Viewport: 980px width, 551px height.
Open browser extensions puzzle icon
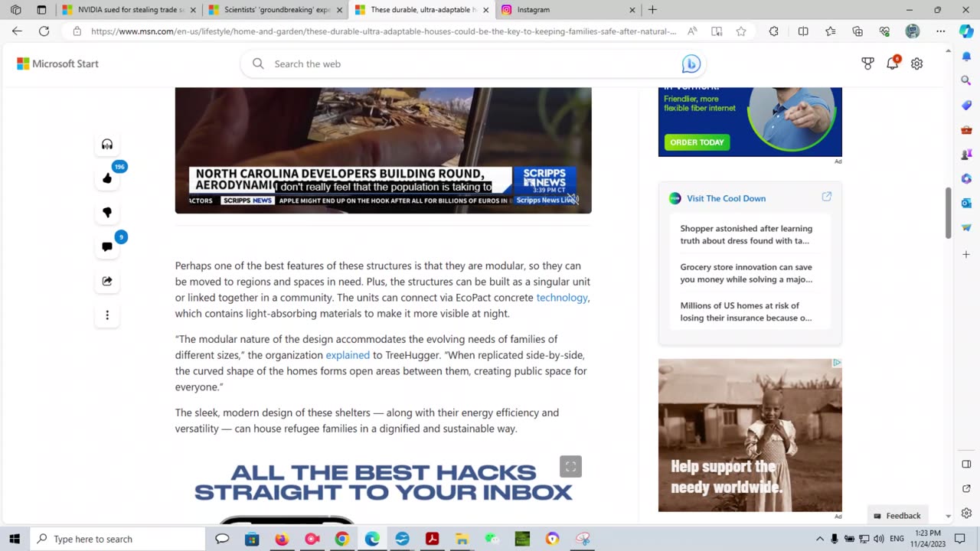(774, 31)
